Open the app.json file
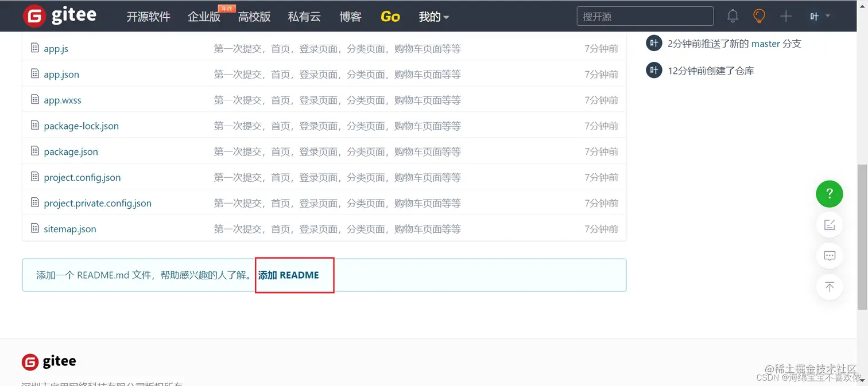The image size is (868, 386). pos(61,75)
